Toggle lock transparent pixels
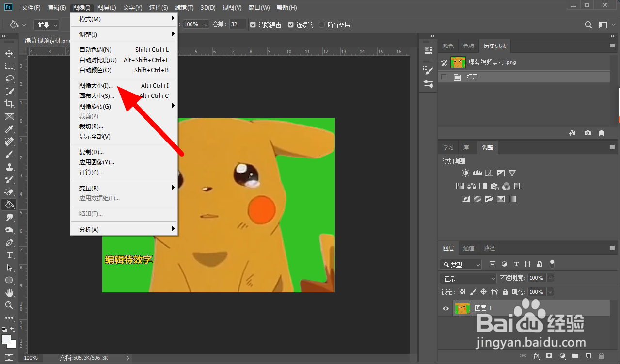Screen dimensions: 620x364 coord(462,292)
